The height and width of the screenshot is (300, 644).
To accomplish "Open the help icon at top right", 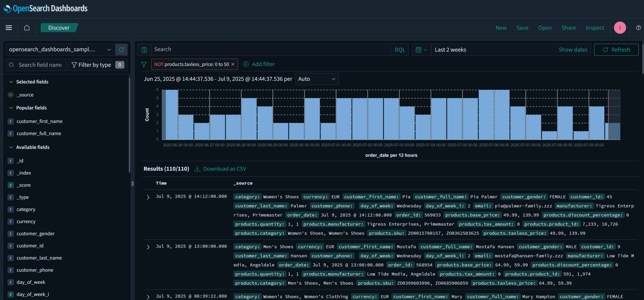I will pyautogui.click(x=638, y=28).
